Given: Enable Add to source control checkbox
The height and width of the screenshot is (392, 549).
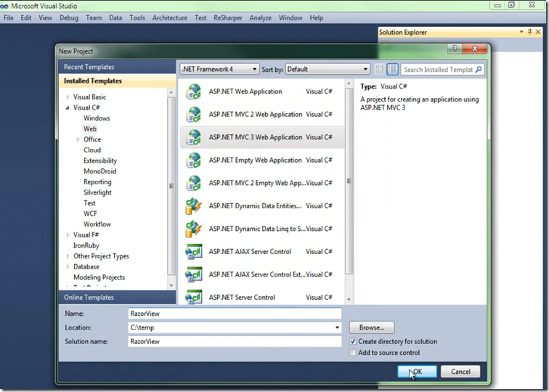Looking at the screenshot, I should [353, 353].
